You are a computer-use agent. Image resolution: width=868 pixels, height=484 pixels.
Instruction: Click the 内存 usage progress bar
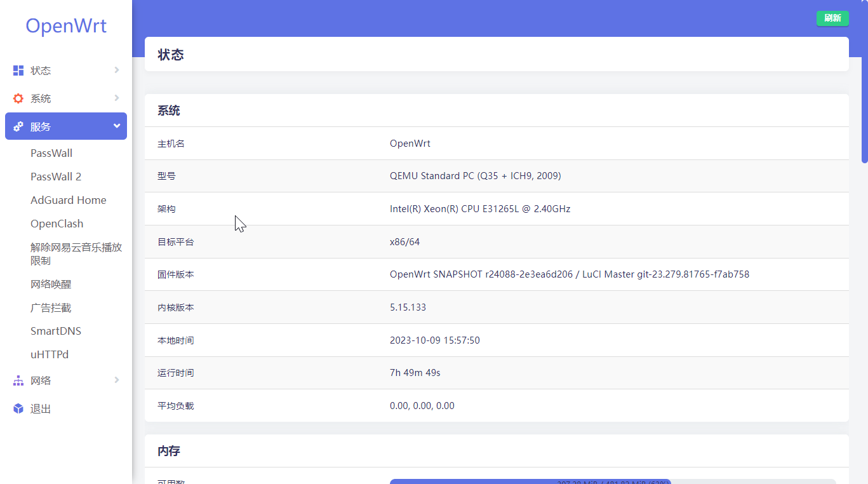click(x=613, y=481)
